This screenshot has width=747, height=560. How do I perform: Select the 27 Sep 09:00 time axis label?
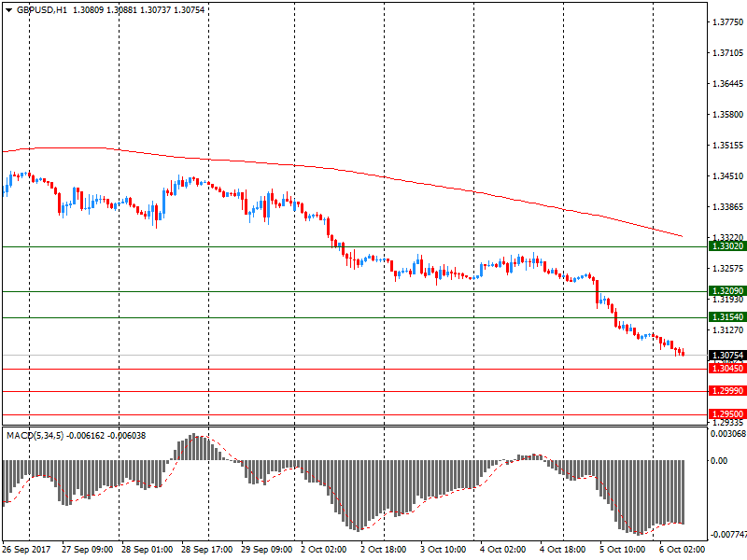tap(87, 550)
